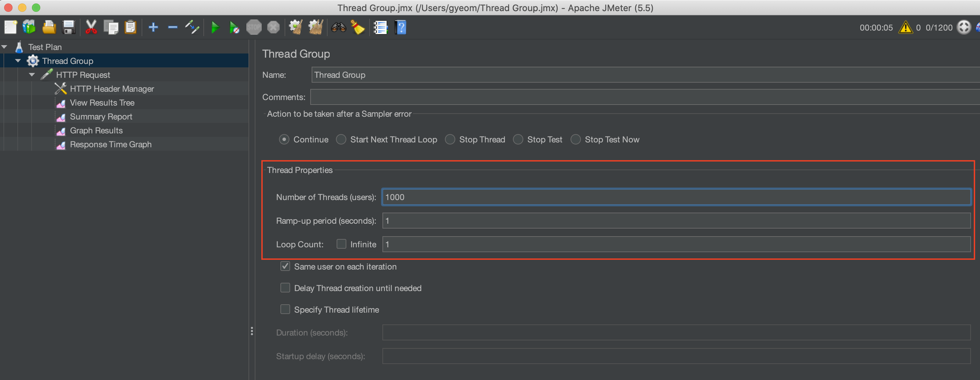
Task: Check Delay Thread creation until needed
Action: pyautogui.click(x=285, y=288)
